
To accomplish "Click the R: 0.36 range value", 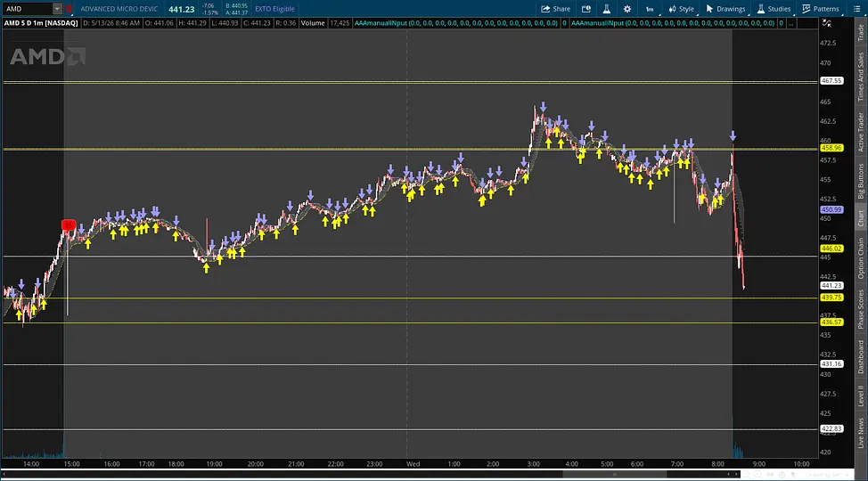I will point(286,23).
